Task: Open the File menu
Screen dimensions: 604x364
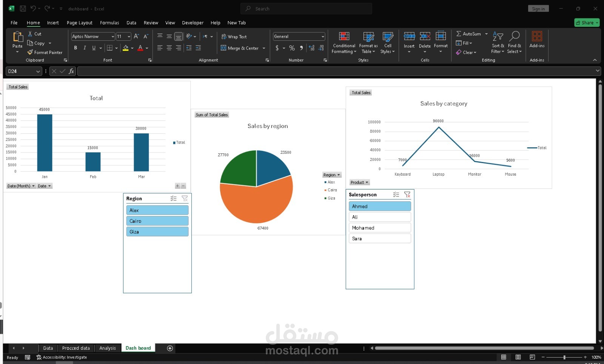Action: [14, 23]
